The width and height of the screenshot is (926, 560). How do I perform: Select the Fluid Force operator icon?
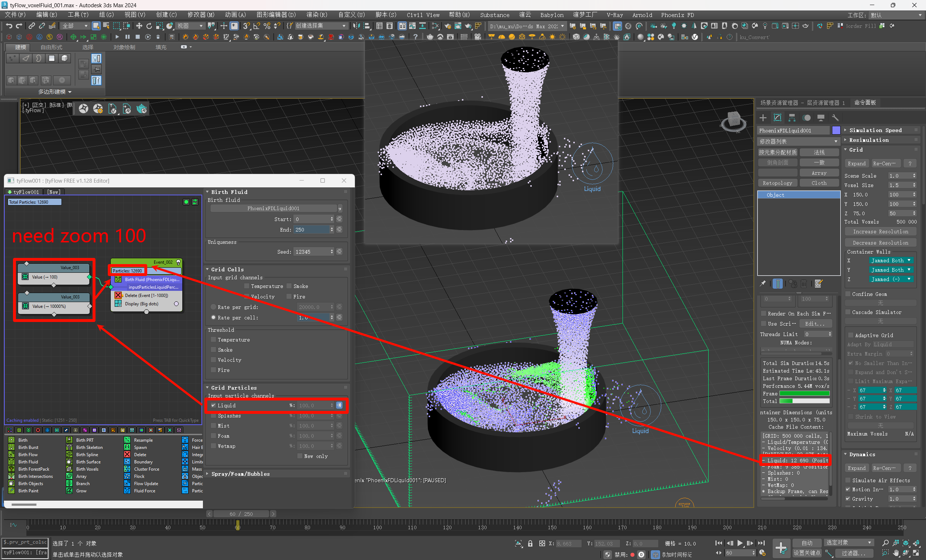click(x=127, y=491)
